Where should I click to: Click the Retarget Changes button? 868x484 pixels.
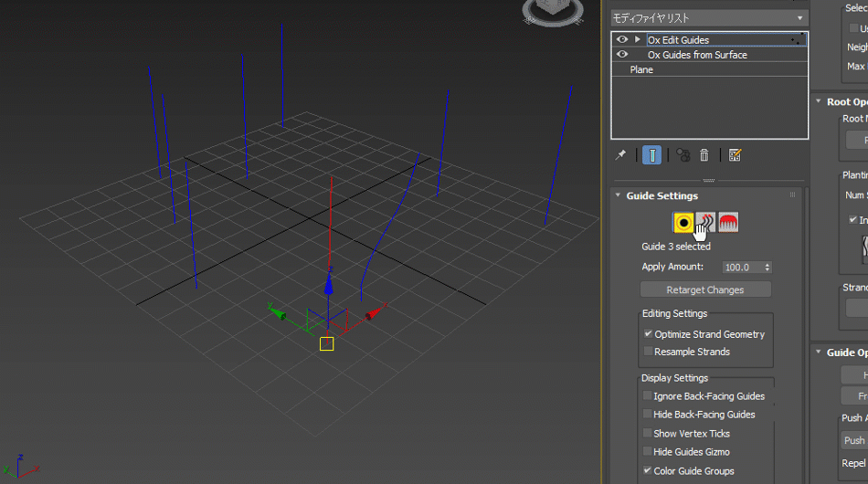(x=705, y=289)
